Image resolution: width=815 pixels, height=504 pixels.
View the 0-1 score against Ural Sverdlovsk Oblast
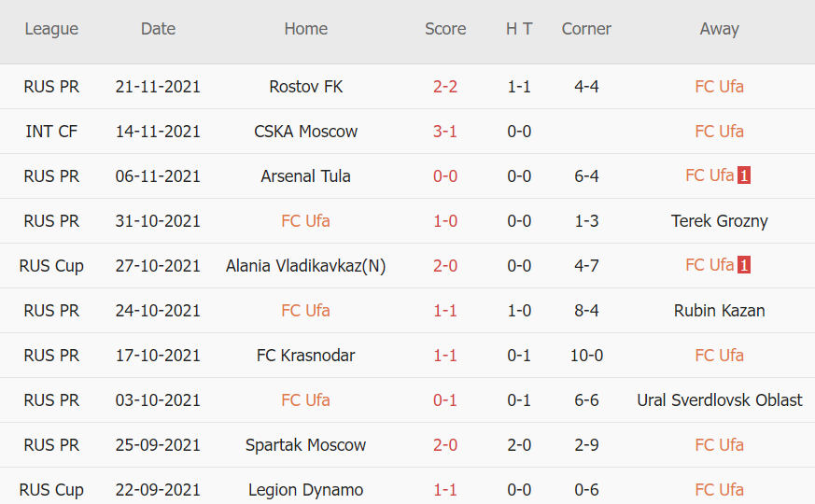444,400
